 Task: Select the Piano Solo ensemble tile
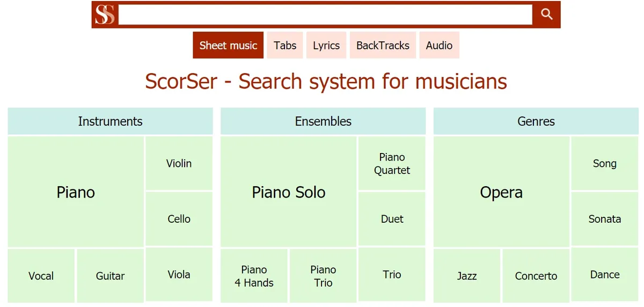click(289, 192)
